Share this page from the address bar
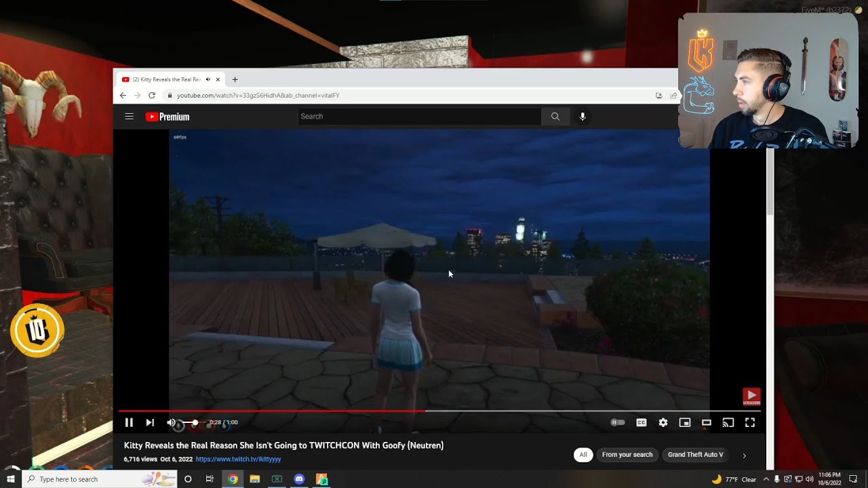This screenshot has height=488, width=868. click(673, 96)
